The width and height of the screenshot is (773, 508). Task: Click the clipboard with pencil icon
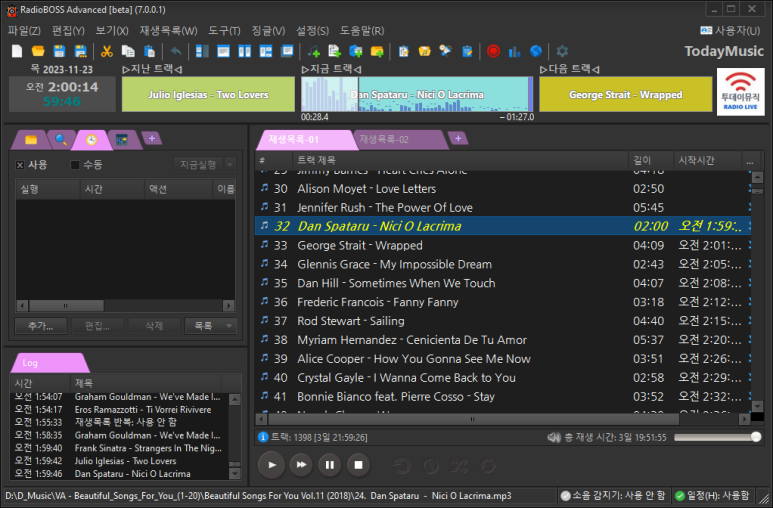pyautogui.click(x=467, y=51)
